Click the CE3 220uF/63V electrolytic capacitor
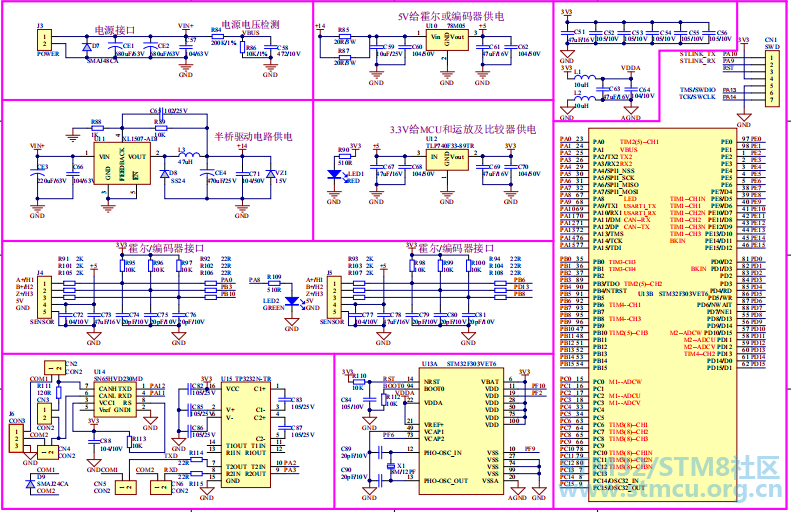The image size is (791, 512). pyautogui.click(x=37, y=174)
